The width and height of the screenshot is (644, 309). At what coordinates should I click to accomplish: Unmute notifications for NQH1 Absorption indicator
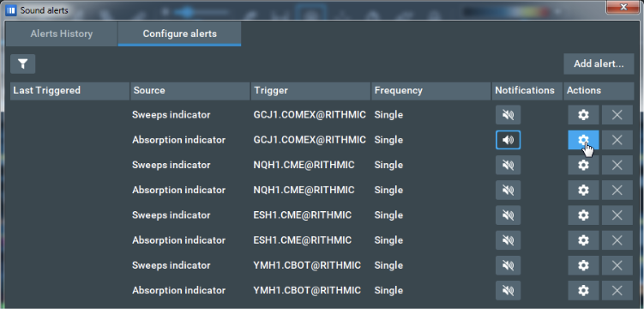coord(508,190)
